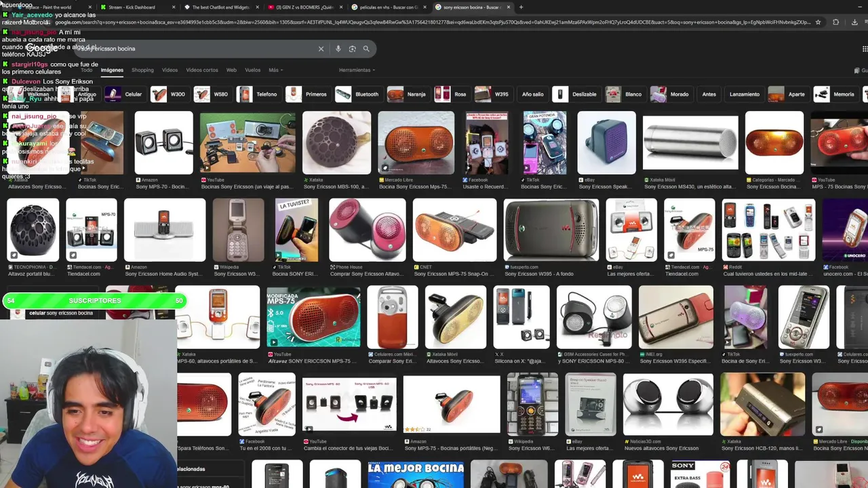The height and width of the screenshot is (488, 868).
Task: Filter images by the Primeros chip
Action: [307, 94]
